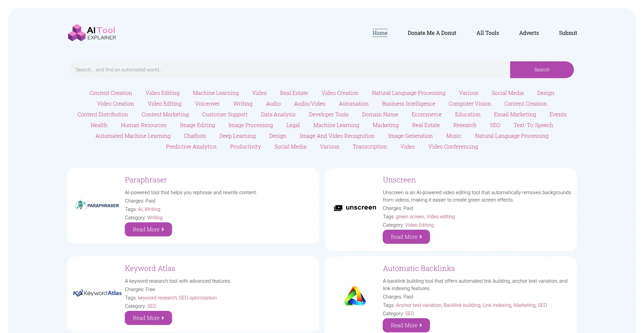Viewport: 644px width, 333px height.
Task: Click the keyword research tag
Action: coord(157,298)
